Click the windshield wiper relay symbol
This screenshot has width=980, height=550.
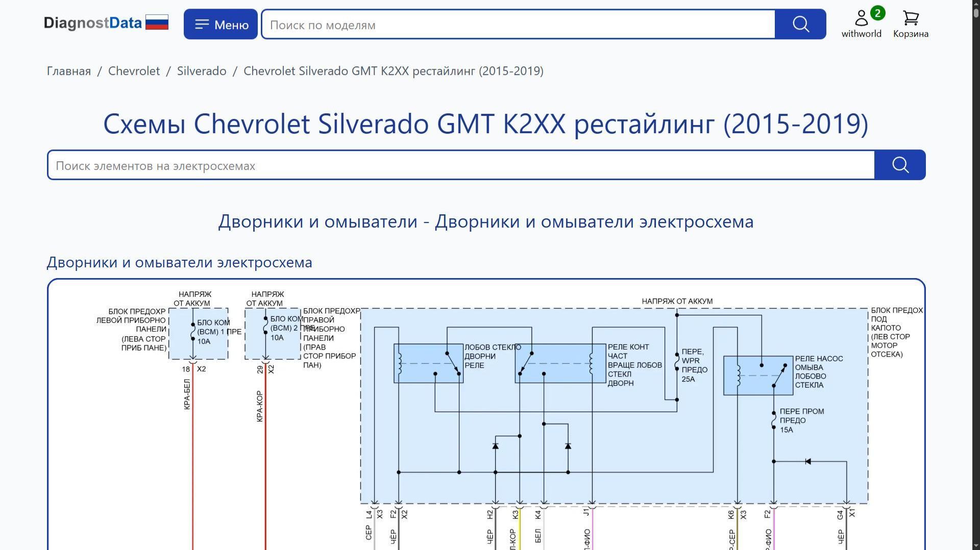coord(428,363)
